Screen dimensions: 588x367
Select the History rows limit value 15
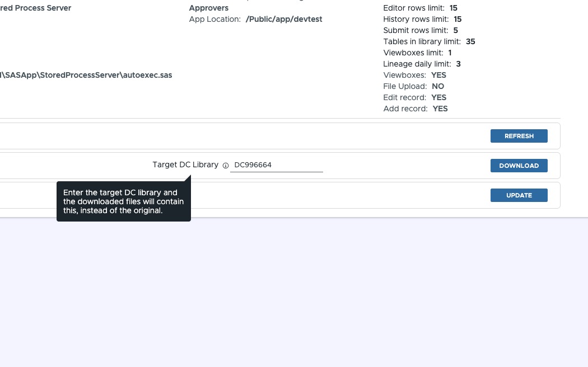point(458,19)
